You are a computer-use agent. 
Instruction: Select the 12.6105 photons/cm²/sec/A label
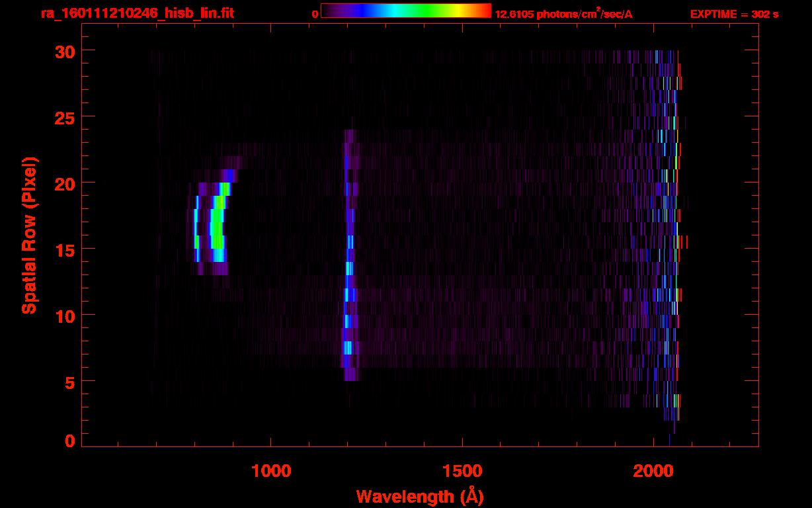(x=564, y=14)
